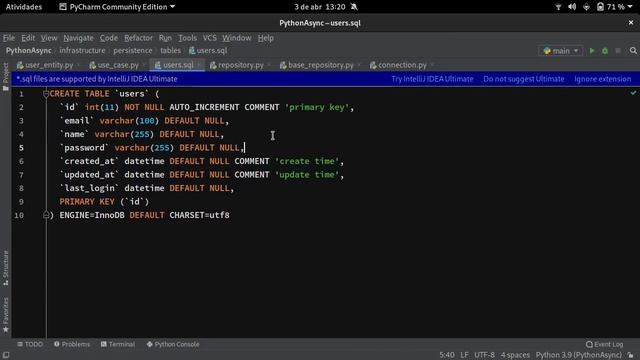
Task: Click the battery 71% indicator
Action: (x=610, y=7)
